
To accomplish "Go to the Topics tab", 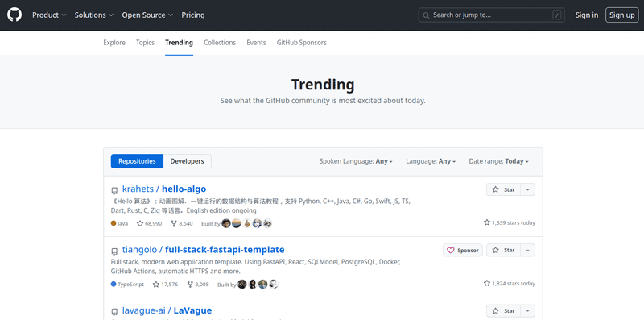I will coord(146,43).
